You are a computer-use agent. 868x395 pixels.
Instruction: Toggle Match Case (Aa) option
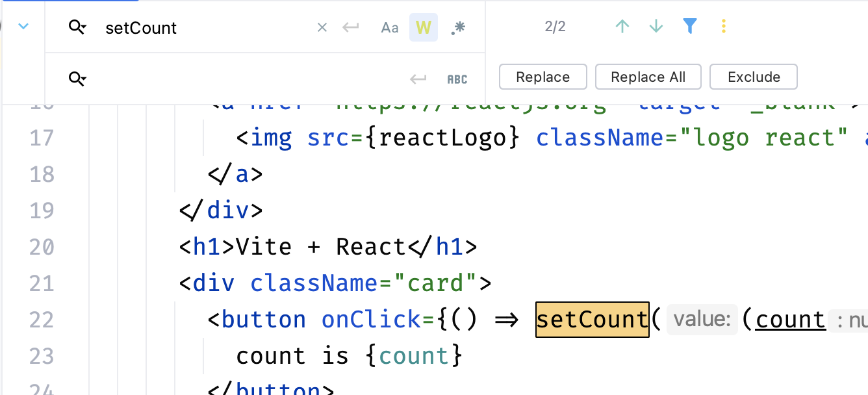(x=389, y=27)
